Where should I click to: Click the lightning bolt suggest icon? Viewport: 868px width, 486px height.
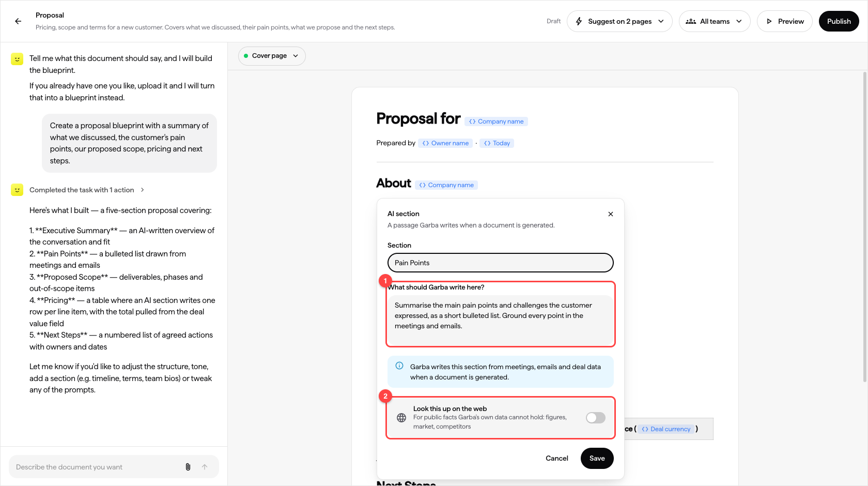(579, 21)
